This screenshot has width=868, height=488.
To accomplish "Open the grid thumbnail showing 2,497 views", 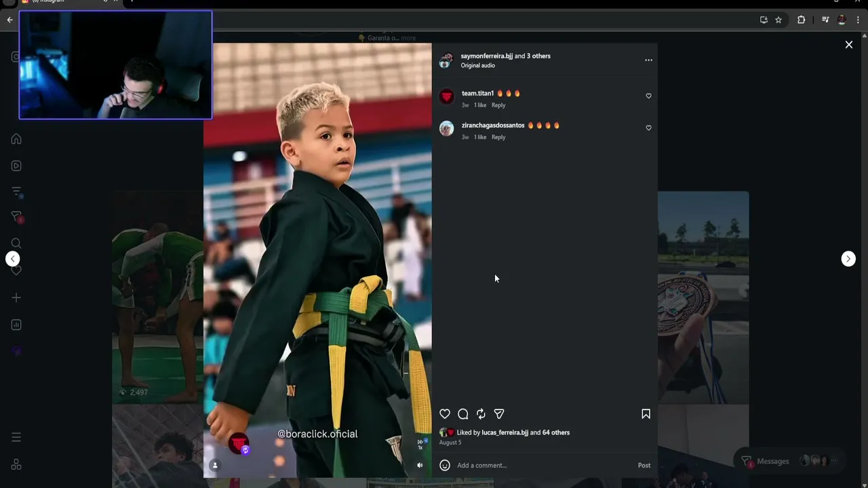I will 157,297.
